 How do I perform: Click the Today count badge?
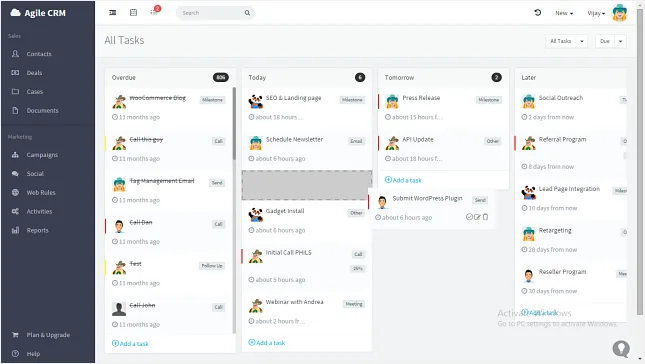(x=360, y=77)
